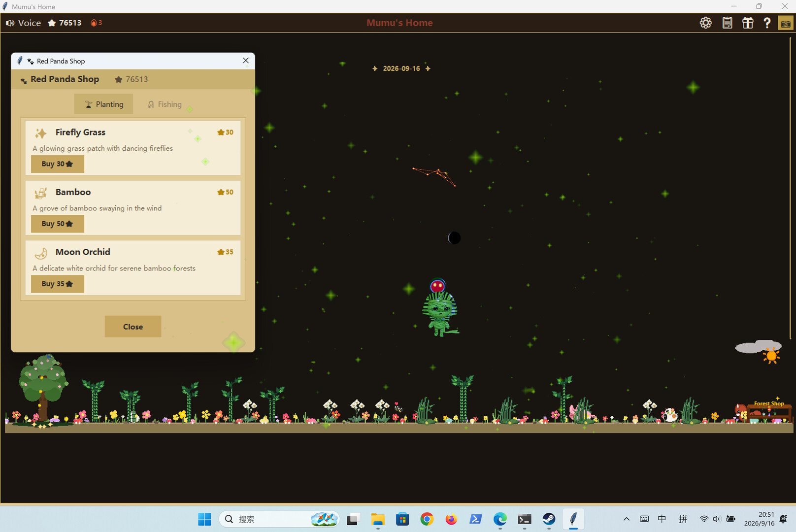Switch to the Fishing tab
Viewport: 796px width, 532px height.
click(x=165, y=104)
